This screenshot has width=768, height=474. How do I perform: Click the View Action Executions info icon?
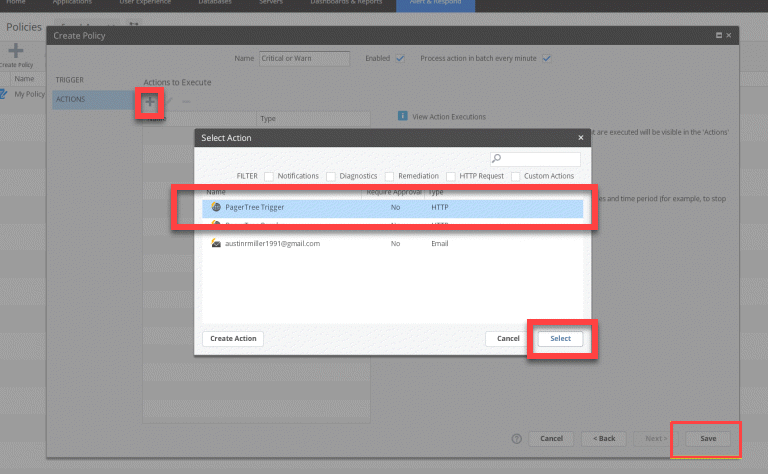coord(402,116)
